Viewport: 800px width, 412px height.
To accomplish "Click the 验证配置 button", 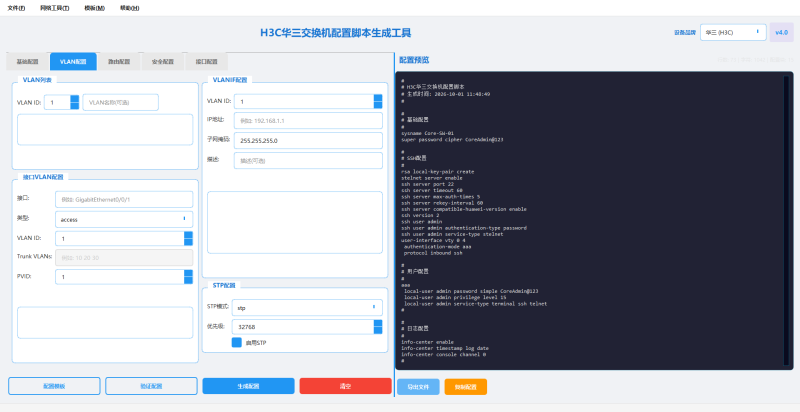I will (152, 386).
